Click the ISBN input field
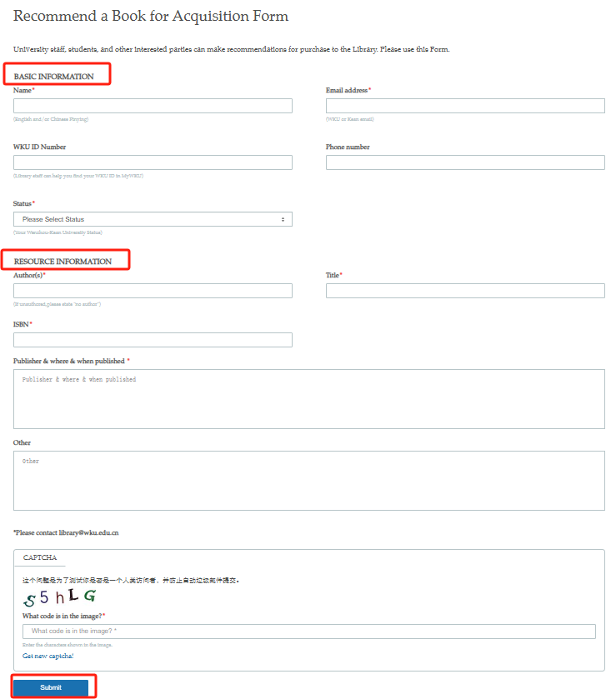Image resolution: width=616 pixels, height=699 pixels. [x=153, y=340]
